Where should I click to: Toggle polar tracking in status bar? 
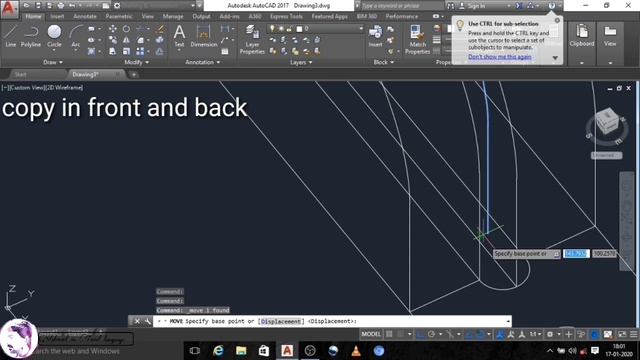pos(431,334)
